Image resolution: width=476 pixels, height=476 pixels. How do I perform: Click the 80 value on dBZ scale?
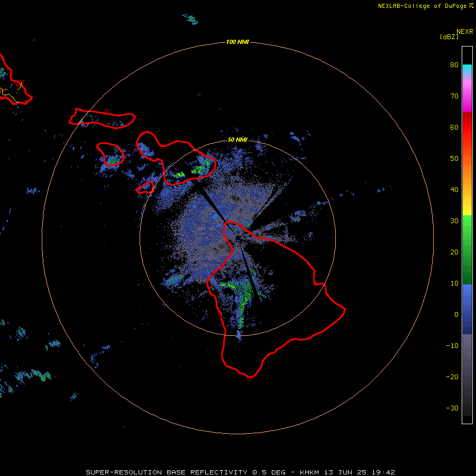click(454, 65)
